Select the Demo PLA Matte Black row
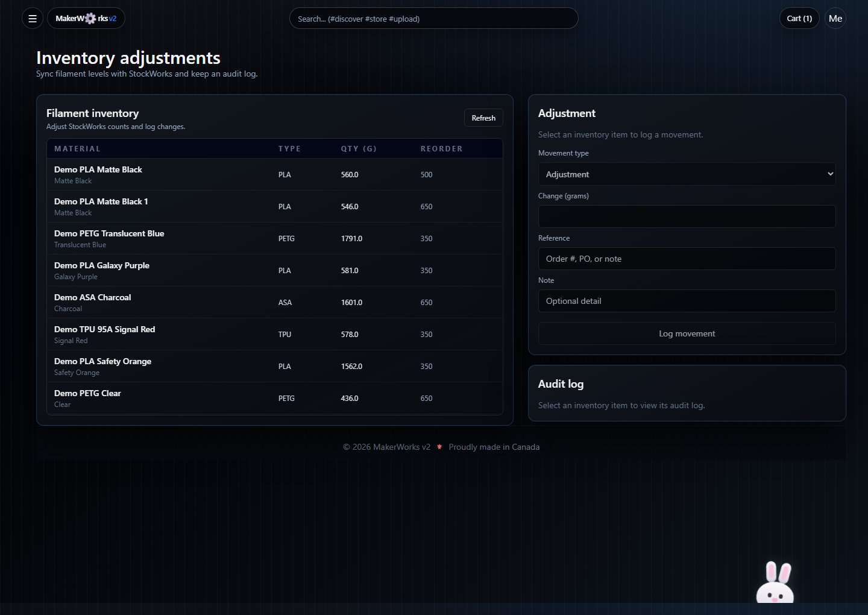This screenshot has height=615, width=868. [275, 174]
